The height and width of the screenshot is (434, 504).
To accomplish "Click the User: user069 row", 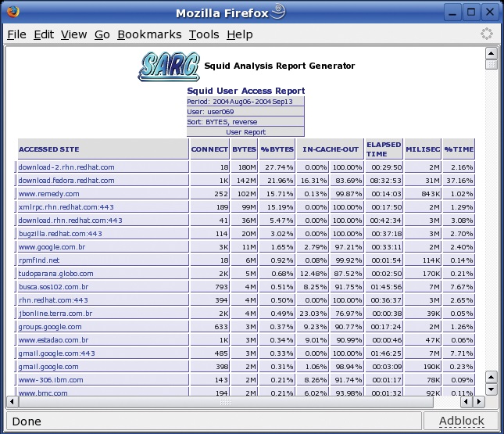I will [x=245, y=112].
